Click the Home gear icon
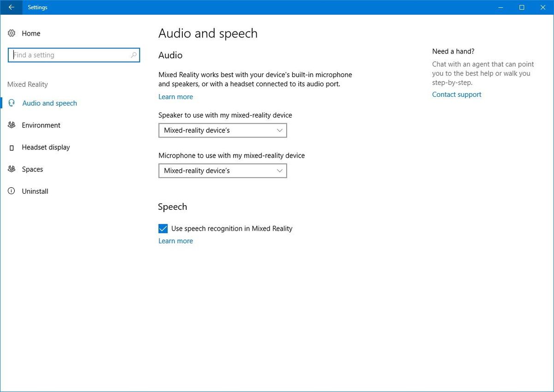 11,33
